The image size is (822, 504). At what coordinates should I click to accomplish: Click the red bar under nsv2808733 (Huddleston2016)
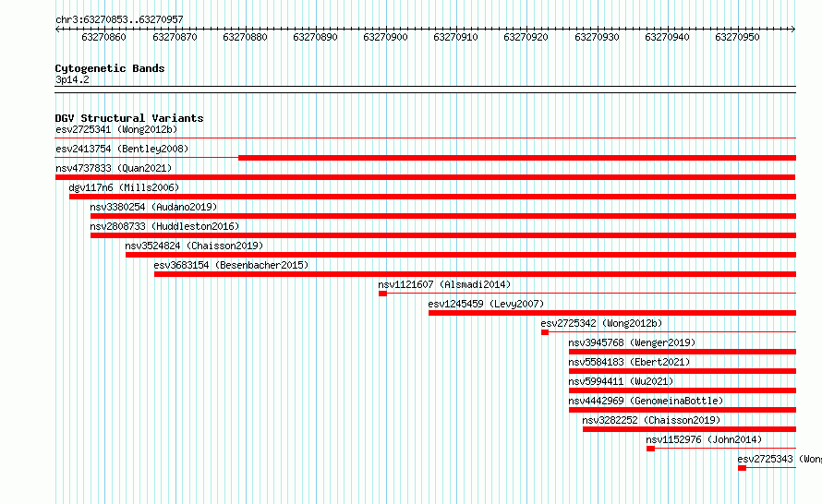pos(443,235)
